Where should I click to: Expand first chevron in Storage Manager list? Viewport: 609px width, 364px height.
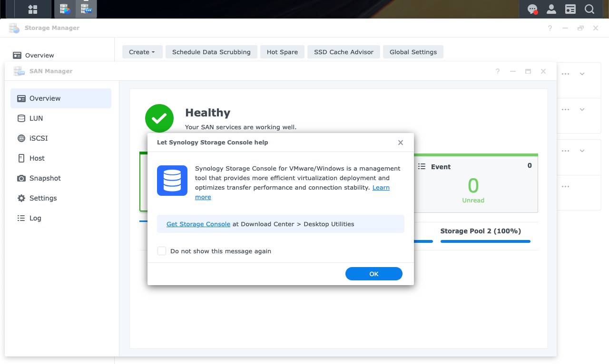pyautogui.click(x=582, y=74)
